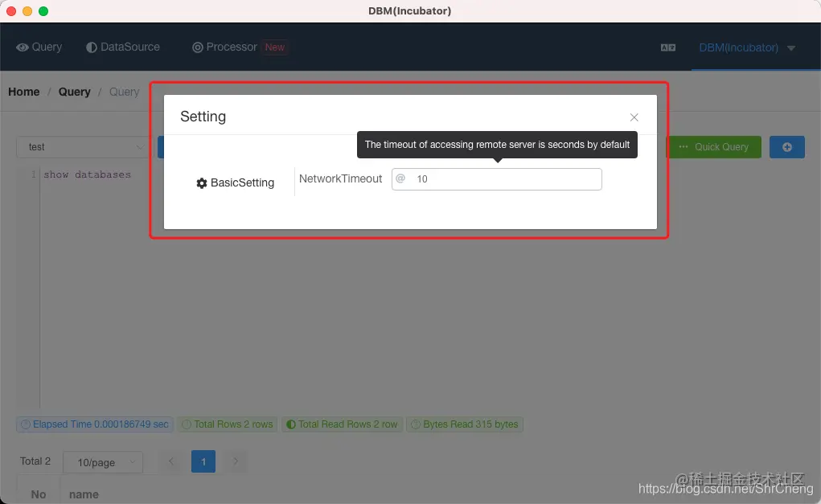821x504 pixels.
Task: Click the language switch icon in the header
Action: 668,47
